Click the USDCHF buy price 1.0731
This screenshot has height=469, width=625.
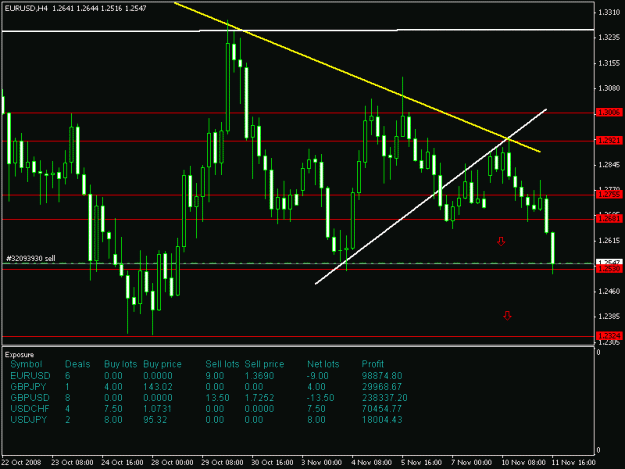[x=157, y=409]
